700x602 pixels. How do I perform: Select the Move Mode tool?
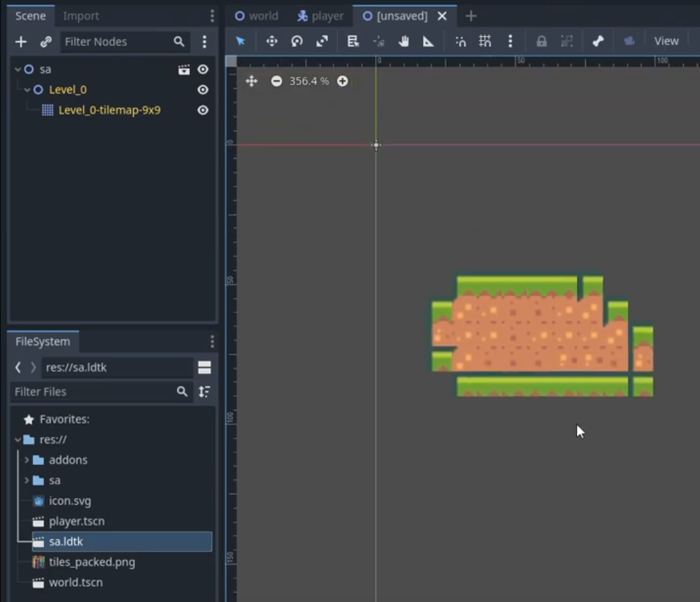271,41
